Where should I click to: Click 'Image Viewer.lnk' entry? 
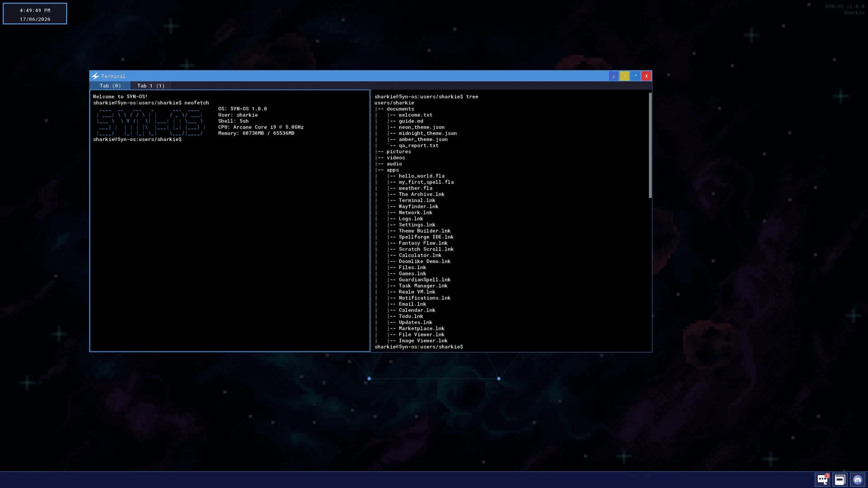click(423, 341)
